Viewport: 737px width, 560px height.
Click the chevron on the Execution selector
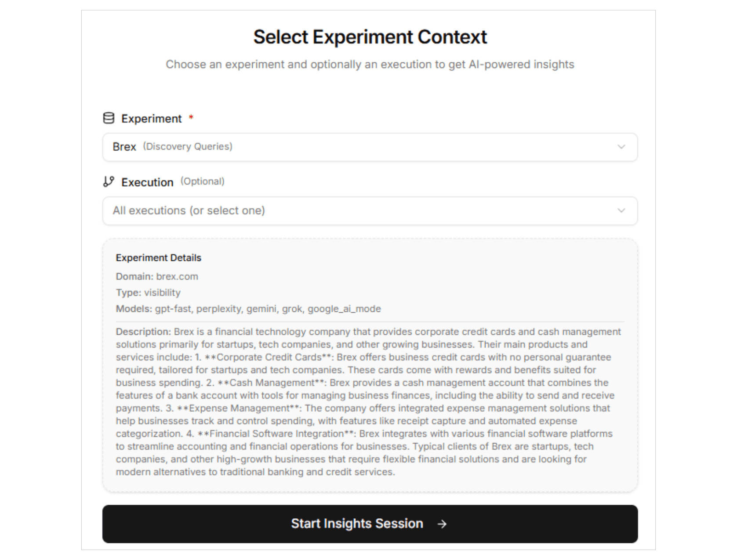point(621,211)
